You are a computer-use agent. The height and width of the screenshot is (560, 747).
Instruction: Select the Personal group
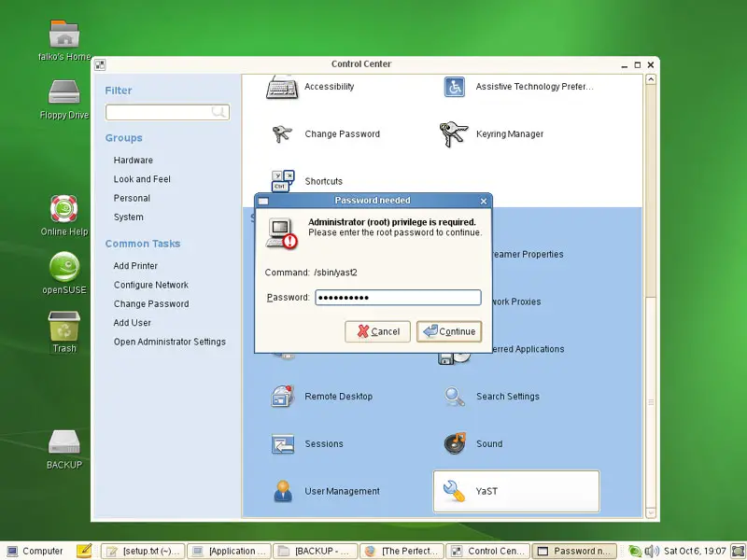tap(132, 198)
